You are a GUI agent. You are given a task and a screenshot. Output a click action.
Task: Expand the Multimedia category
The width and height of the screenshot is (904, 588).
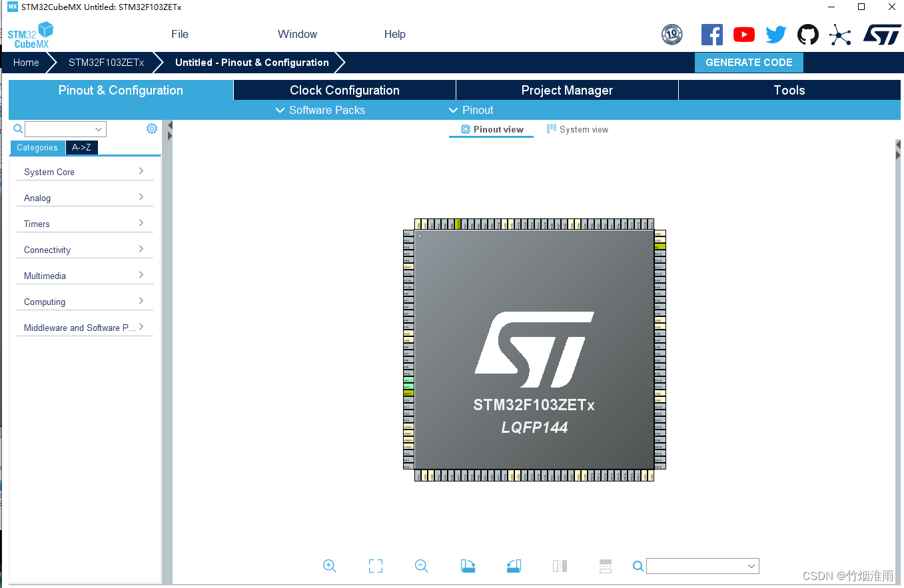[85, 276]
